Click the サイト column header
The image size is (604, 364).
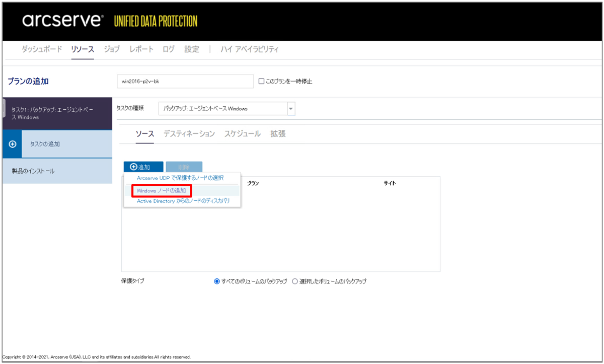(x=390, y=183)
